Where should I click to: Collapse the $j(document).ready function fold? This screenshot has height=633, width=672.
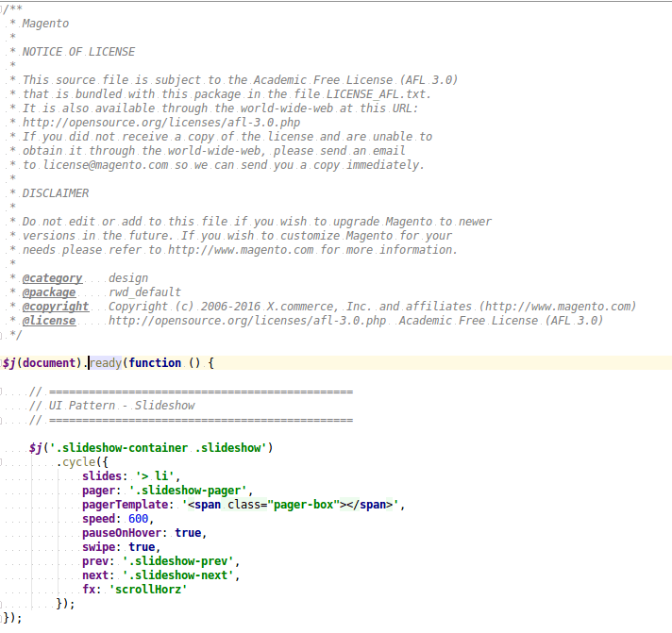click(1, 363)
